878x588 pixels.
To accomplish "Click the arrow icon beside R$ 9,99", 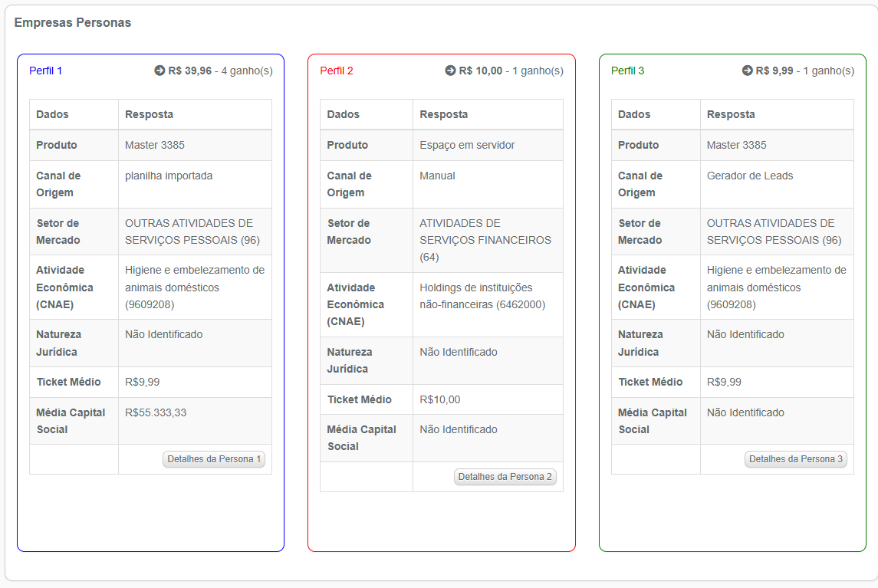I will coord(747,71).
